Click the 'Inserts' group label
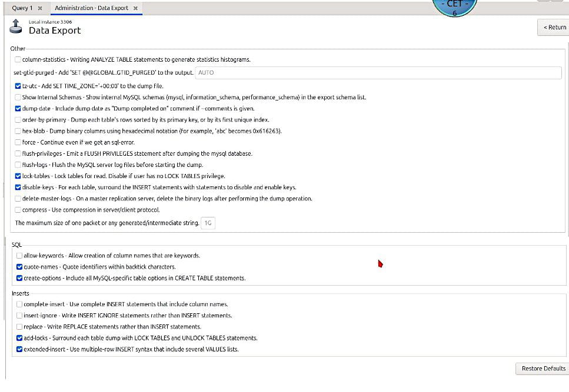This screenshot has height=392, width=569. tap(21, 293)
